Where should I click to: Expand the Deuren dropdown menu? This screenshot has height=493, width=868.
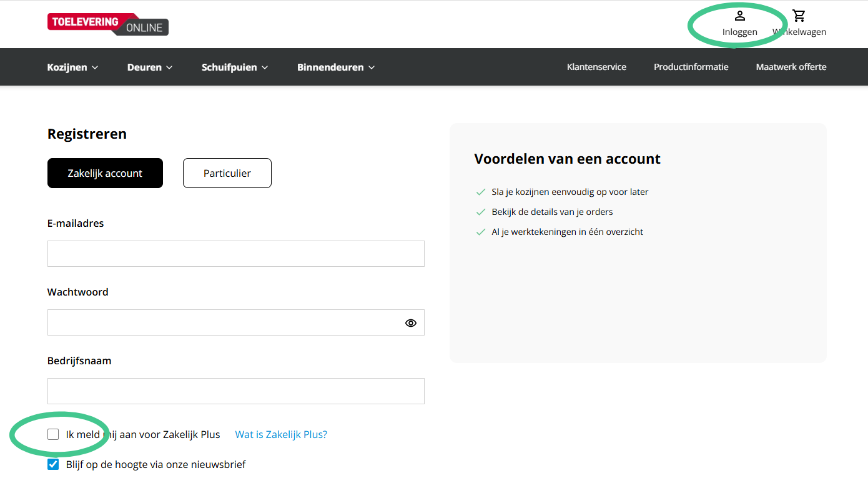pos(150,67)
